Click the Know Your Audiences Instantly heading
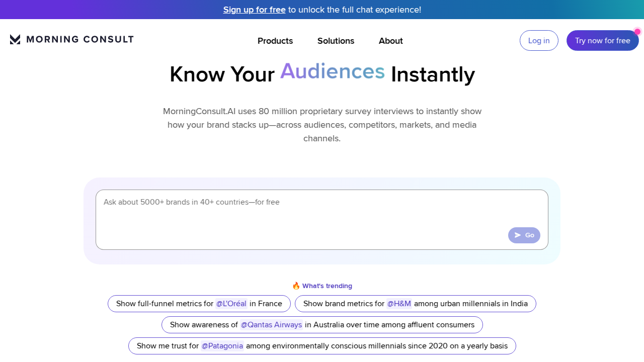The width and height of the screenshot is (644, 362). pyautogui.click(x=322, y=73)
